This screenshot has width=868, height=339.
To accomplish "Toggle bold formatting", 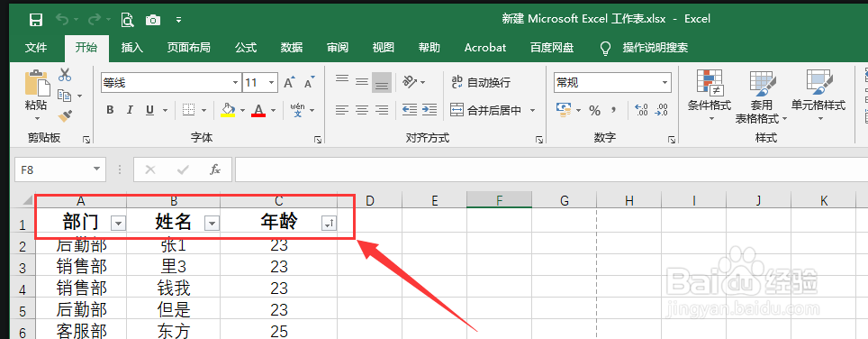I will click(x=110, y=110).
